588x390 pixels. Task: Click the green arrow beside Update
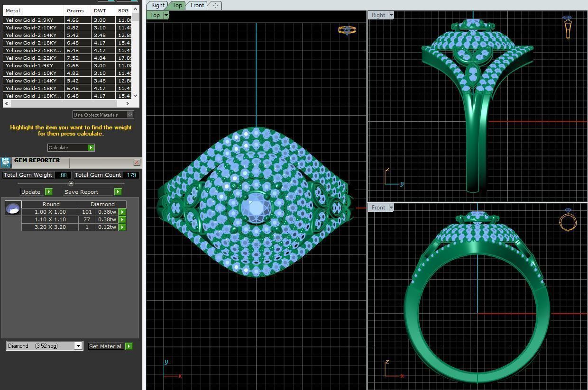point(48,192)
